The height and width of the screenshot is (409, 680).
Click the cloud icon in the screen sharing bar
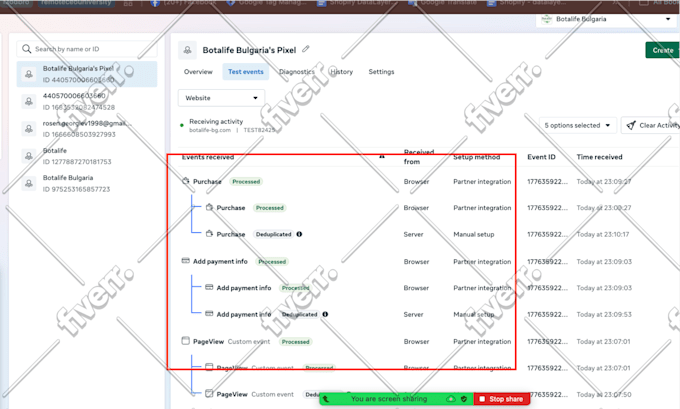point(451,399)
